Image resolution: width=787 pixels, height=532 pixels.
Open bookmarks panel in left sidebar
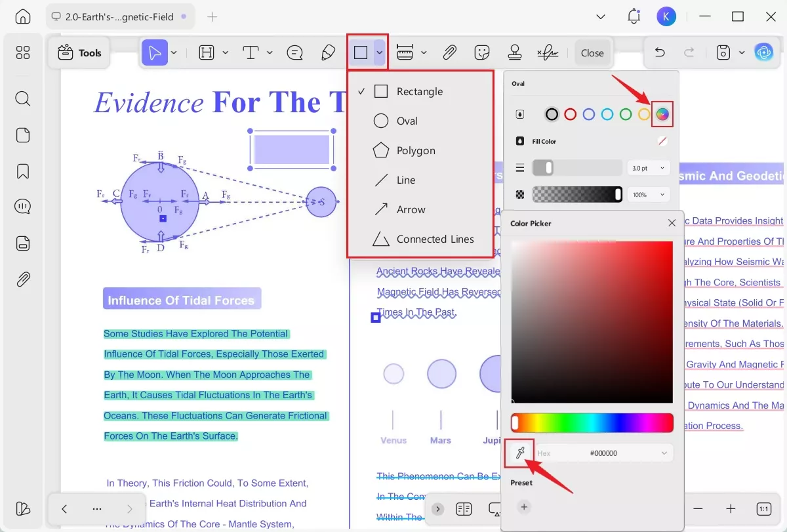coord(23,172)
